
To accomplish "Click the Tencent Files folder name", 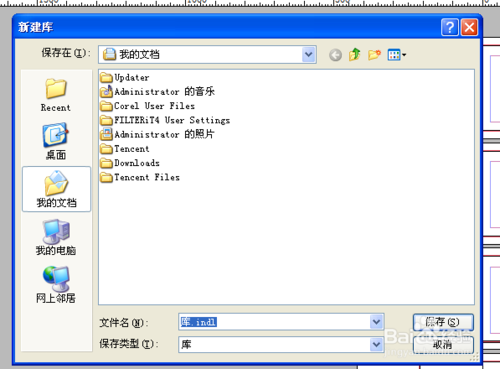I will pyautogui.click(x=147, y=177).
